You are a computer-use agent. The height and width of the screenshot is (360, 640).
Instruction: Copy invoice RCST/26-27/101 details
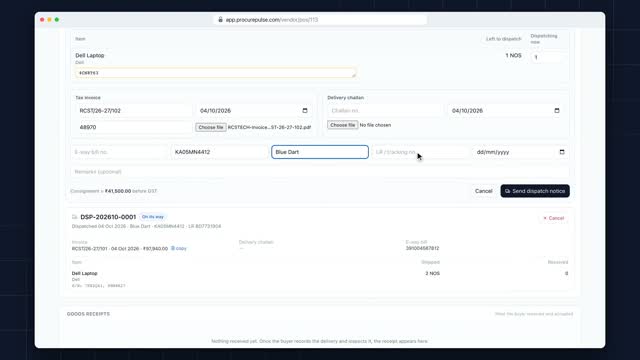tap(179, 248)
